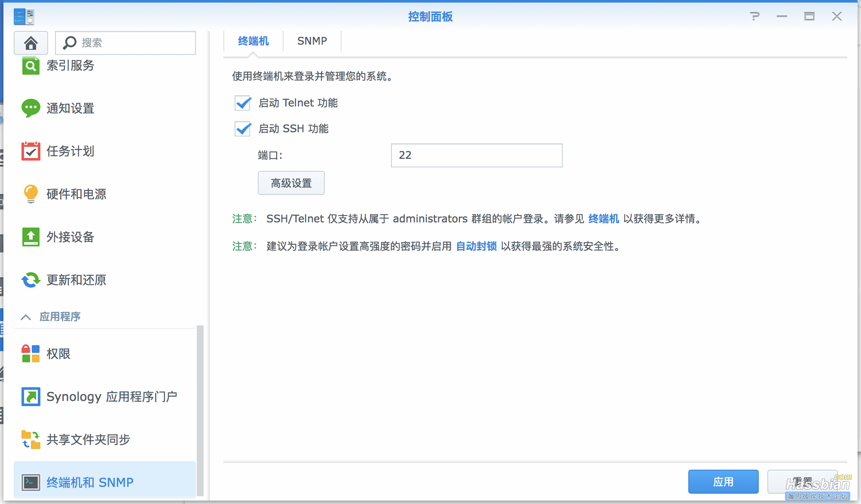Open the 更新和还原 refresh arrows icon
The image size is (861, 504).
click(31, 280)
